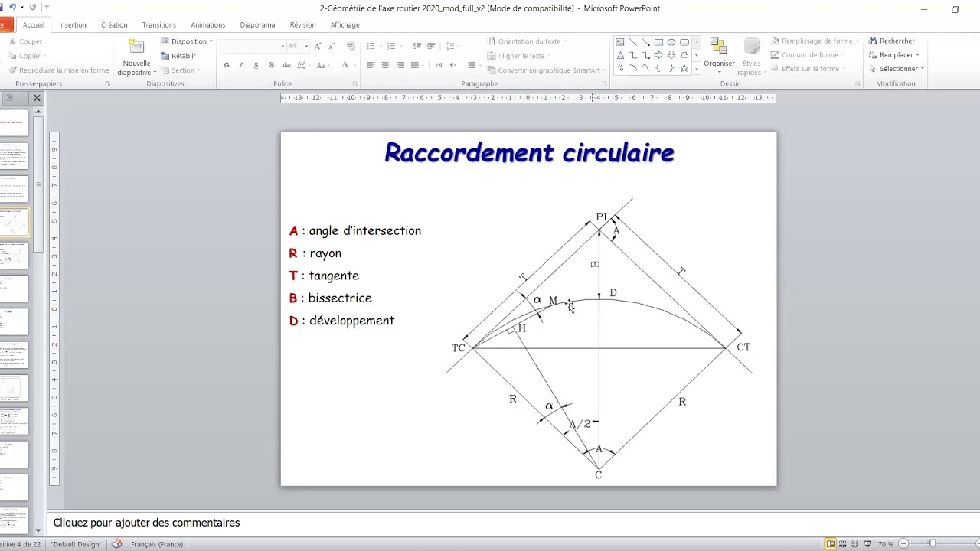Toggle center text alignment

click(385, 65)
